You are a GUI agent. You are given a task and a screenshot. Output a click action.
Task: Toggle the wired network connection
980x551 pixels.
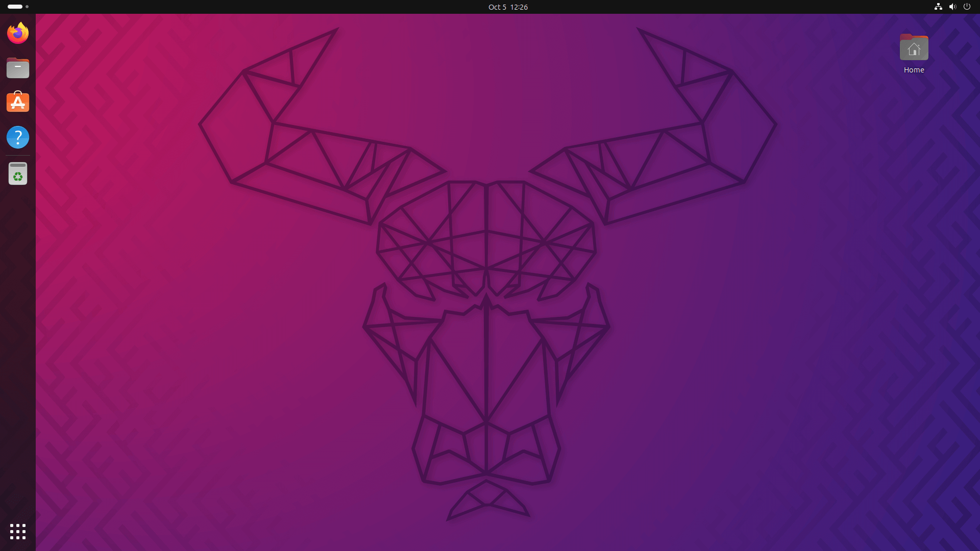pos(938,7)
